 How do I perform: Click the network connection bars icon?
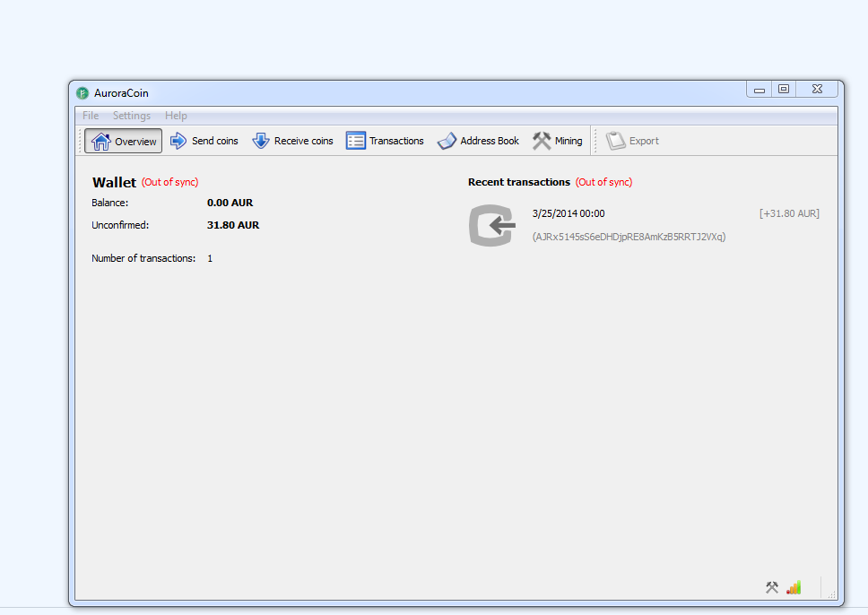pyautogui.click(x=794, y=587)
